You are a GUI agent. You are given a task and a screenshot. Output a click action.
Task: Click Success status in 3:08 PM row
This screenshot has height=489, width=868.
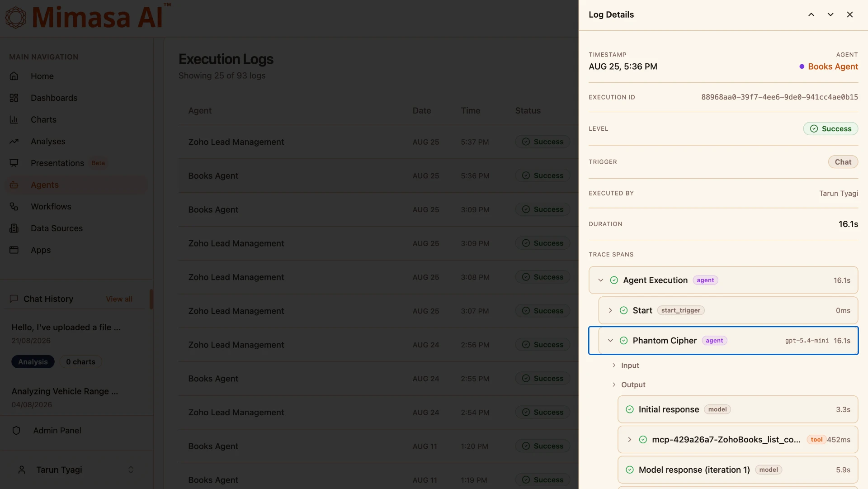pyautogui.click(x=542, y=277)
